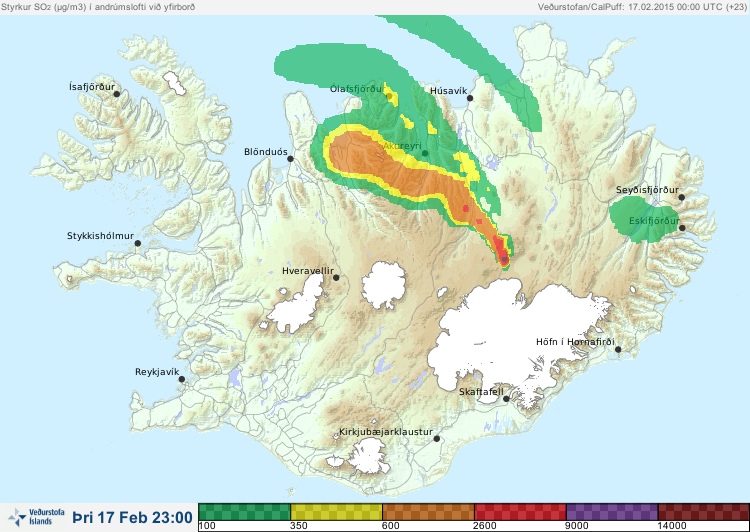The image size is (750, 532).
Task: Click the Blönduós city marker dot
Action: pos(290,158)
